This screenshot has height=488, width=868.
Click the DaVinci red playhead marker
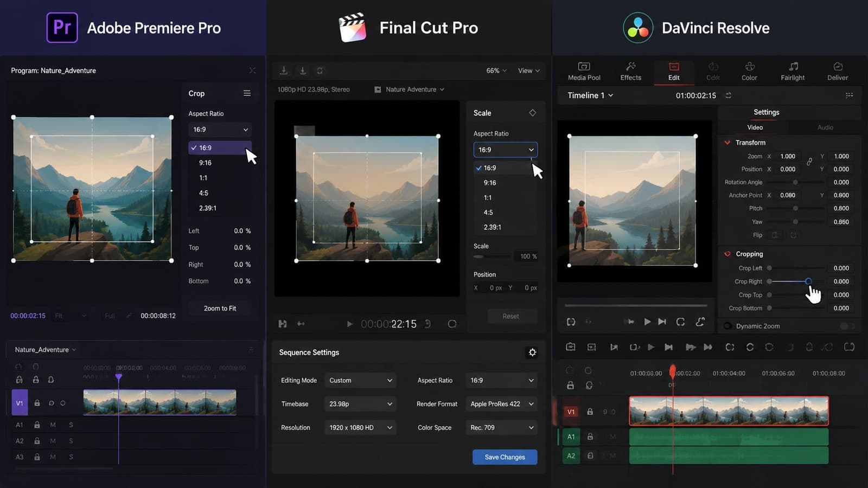[x=673, y=371]
